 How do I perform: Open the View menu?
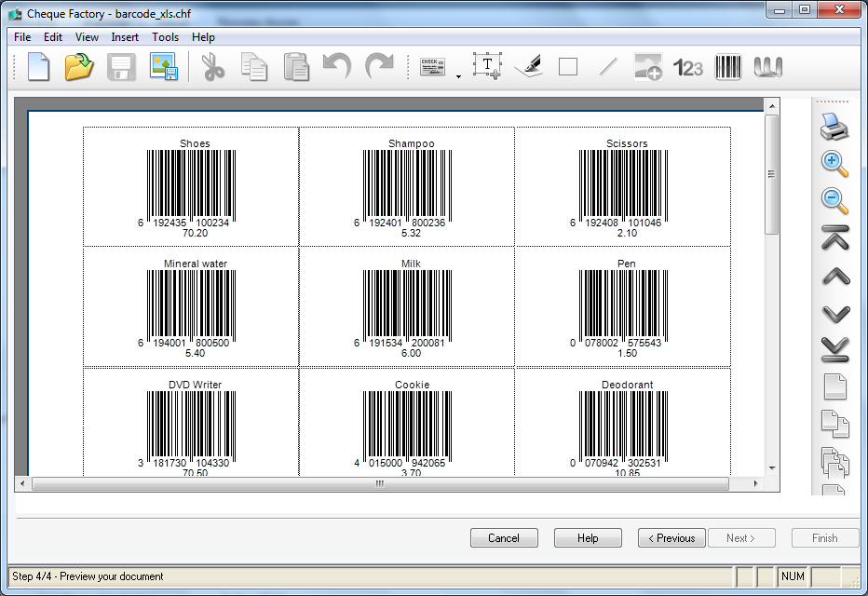(x=87, y=37)
